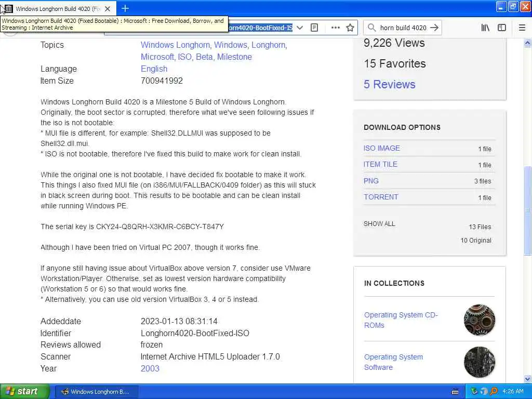Close the Windows Longhorn Build 4020 tab

(107, 8)
